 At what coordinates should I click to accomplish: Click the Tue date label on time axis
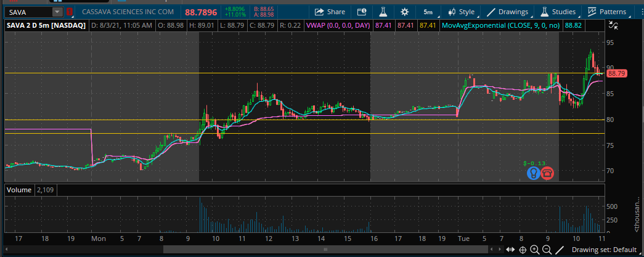click(465, 238)
